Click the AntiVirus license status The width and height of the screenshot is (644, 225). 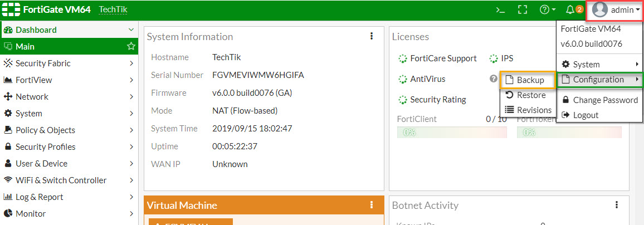click(x=422, y=79)
